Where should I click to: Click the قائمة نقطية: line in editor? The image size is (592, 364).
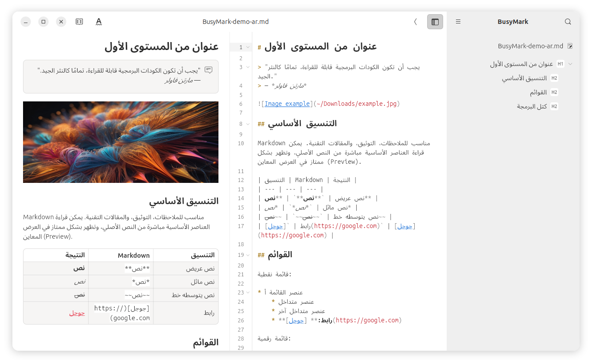point(275,275)
